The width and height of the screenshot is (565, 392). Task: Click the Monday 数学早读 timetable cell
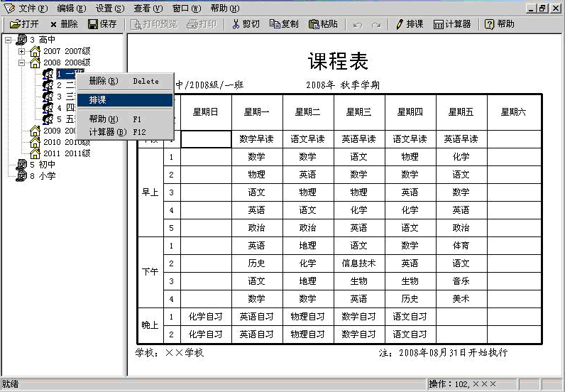point(257,139)
